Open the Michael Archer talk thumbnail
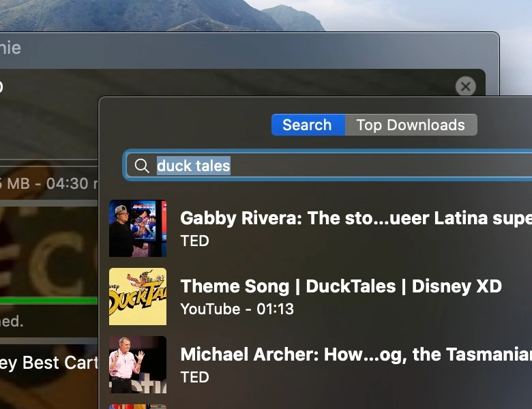 [x=138, y=365]
